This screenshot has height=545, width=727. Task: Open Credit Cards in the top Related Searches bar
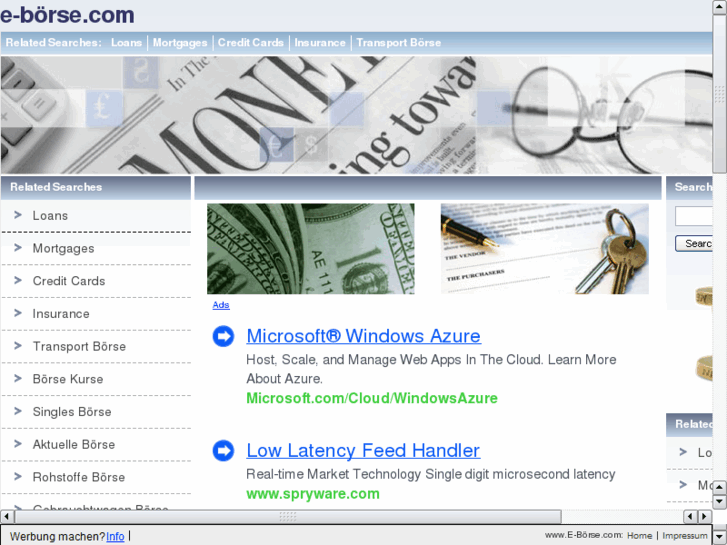[x=250, y=43]
